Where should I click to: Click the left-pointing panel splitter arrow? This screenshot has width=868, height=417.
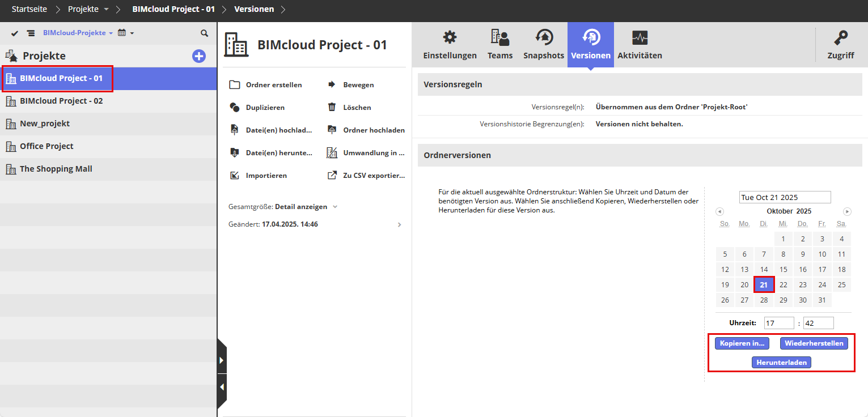tap(222, 387)
